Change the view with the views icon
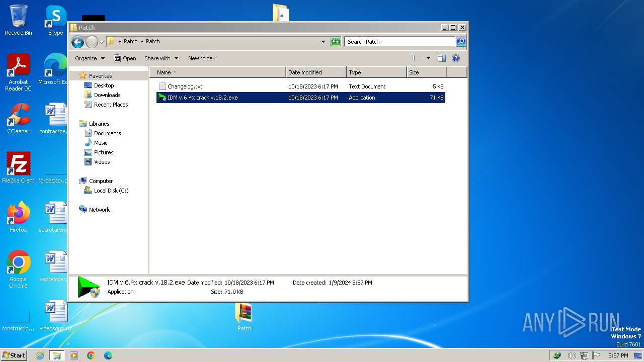 click(416, 58)
